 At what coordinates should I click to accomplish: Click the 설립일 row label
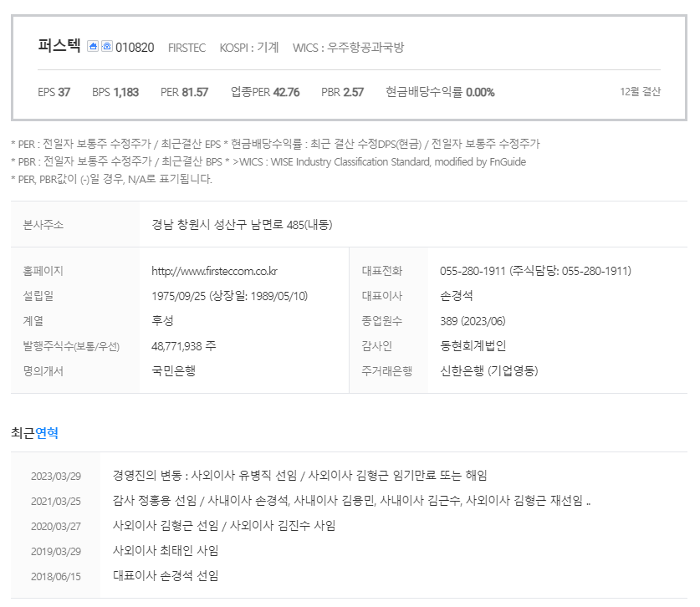(x=38, y=296)
